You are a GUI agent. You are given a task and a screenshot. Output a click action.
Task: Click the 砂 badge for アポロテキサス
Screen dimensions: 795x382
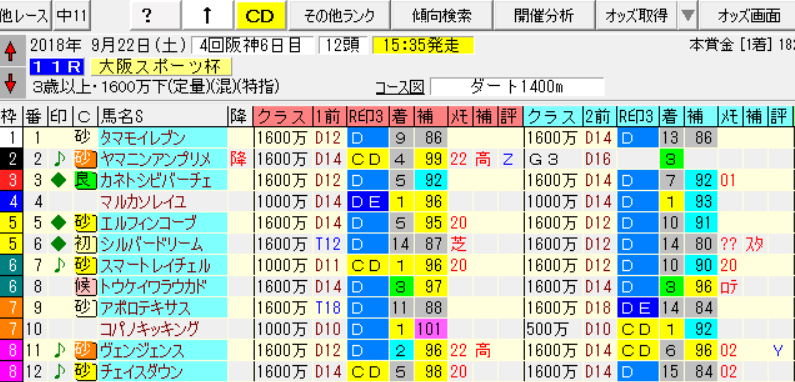(85, 308)
